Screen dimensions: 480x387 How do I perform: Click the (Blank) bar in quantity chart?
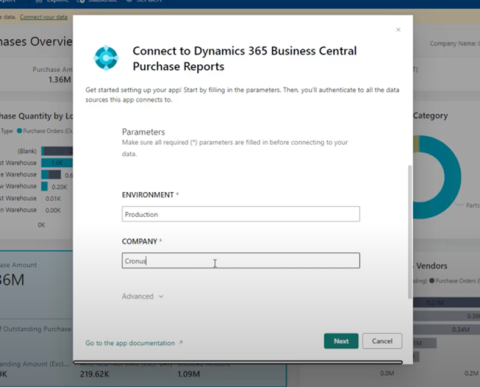click(57, 151)
